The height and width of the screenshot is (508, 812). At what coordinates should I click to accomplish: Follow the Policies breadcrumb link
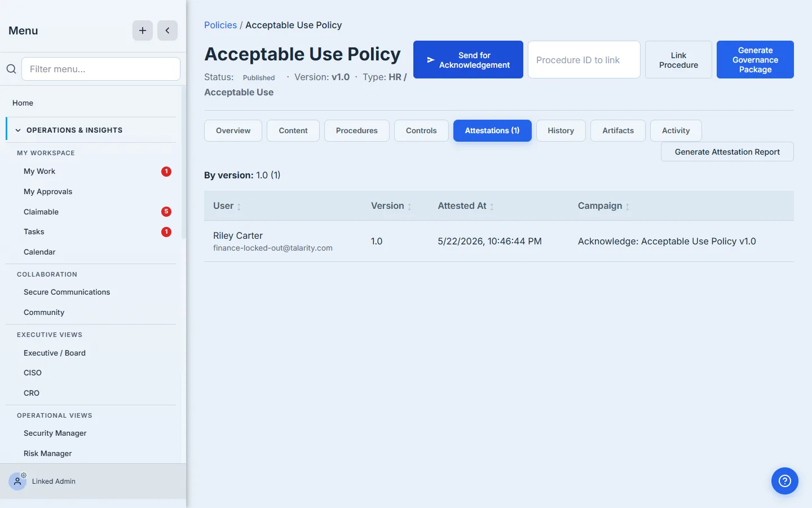(220, 25)
